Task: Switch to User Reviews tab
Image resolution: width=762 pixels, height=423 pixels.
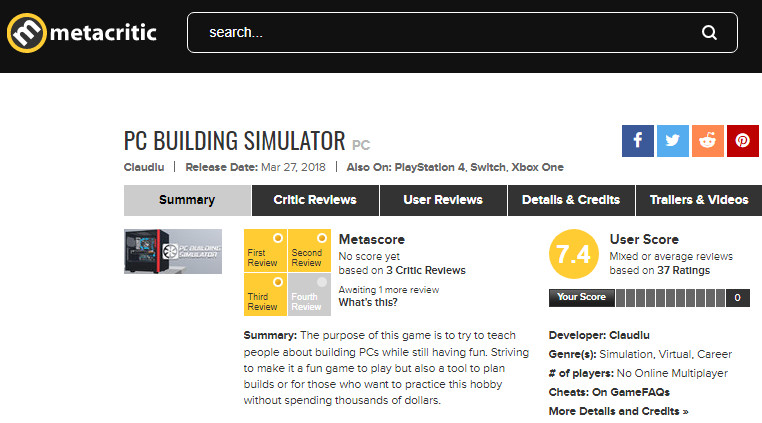Action: [443, 200]
